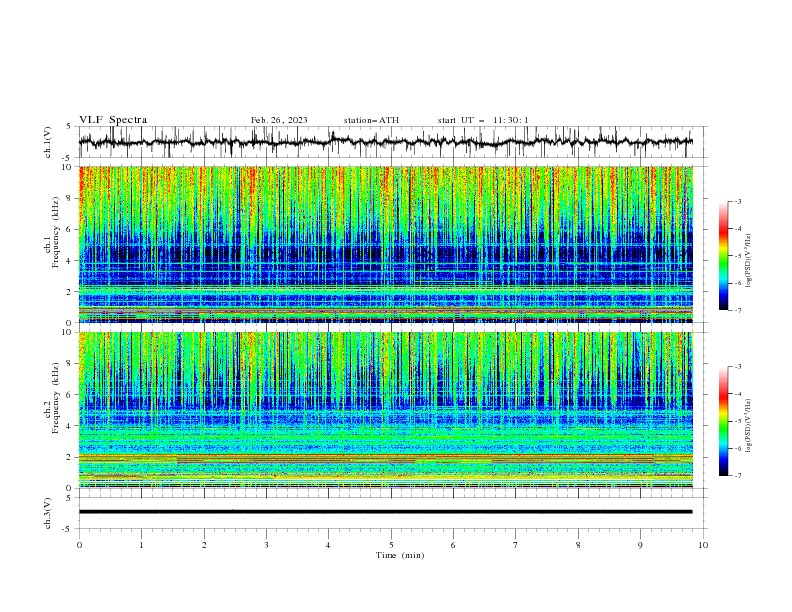Select the ch.2 "Frequency (kHz)" axis label
The image size is (792, 612).
tap(57, 398)
